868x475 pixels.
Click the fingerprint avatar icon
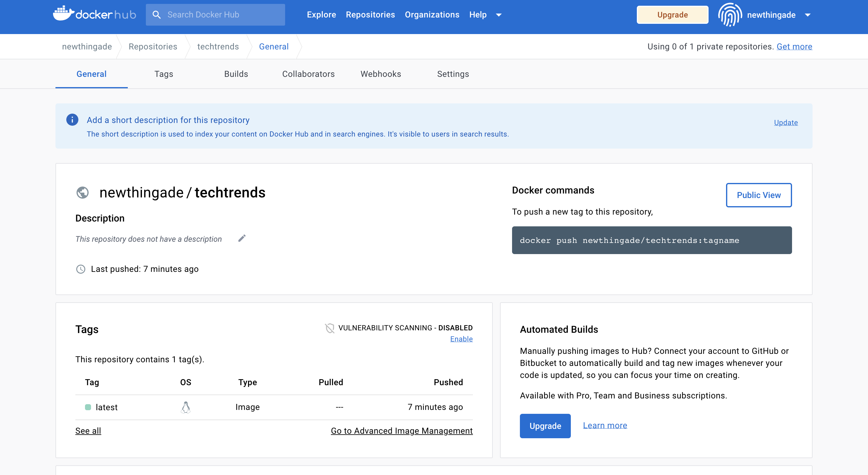[729, 14]
